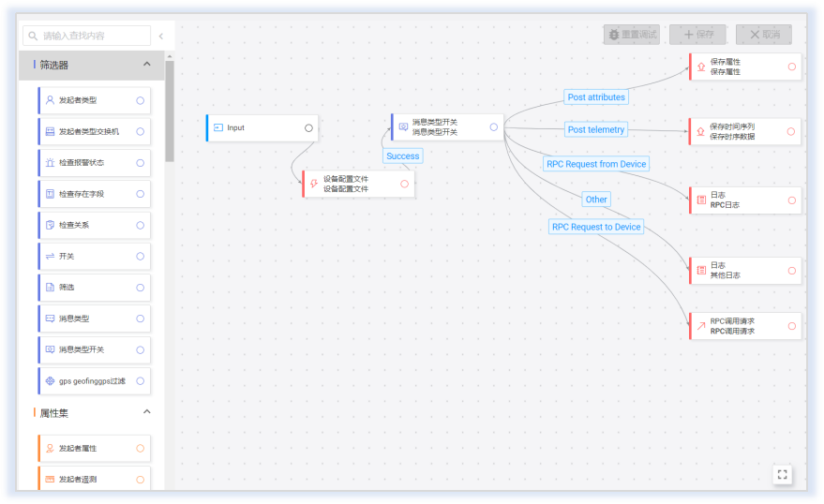Click the circle beside 开关 in sidebar

pos(141,256)
